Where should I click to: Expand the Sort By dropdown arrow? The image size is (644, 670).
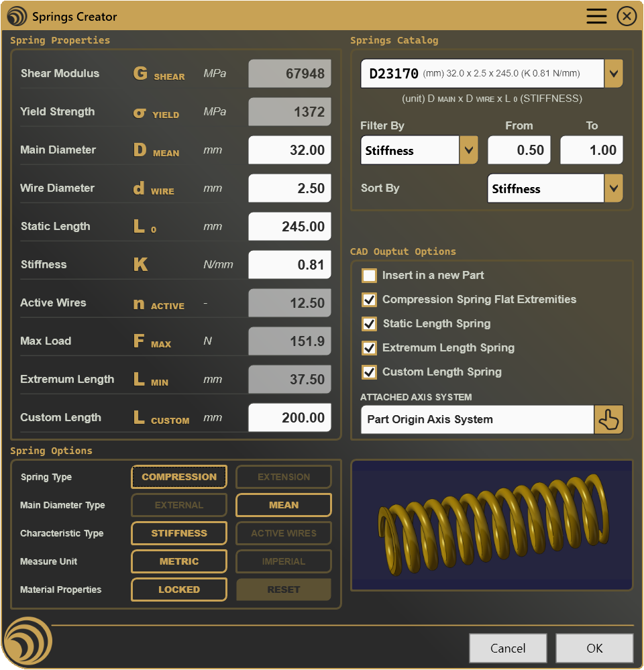click(614, 188)
